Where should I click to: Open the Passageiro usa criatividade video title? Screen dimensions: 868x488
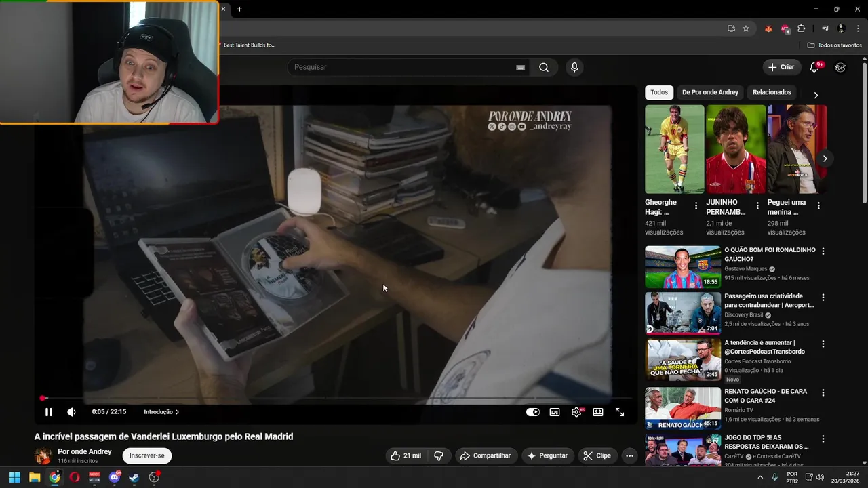(768, 300)
